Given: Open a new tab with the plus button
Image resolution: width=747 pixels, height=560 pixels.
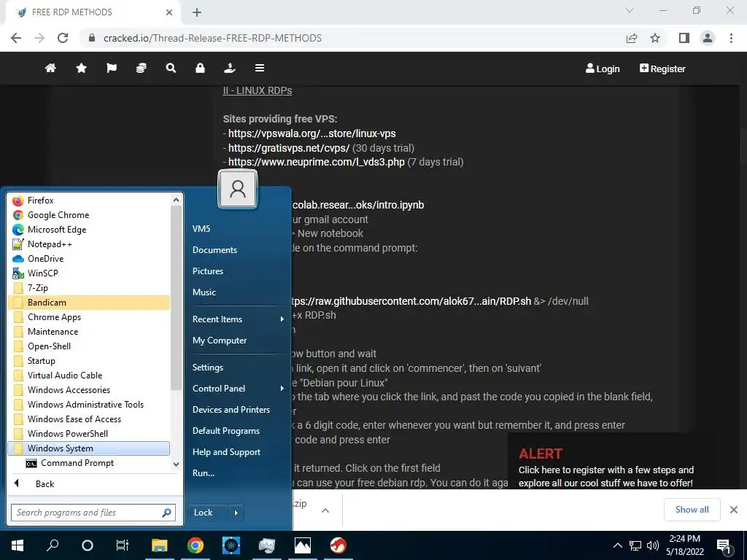Looking at the screenshot, I should pyautogui.click(x=197, y=13).
